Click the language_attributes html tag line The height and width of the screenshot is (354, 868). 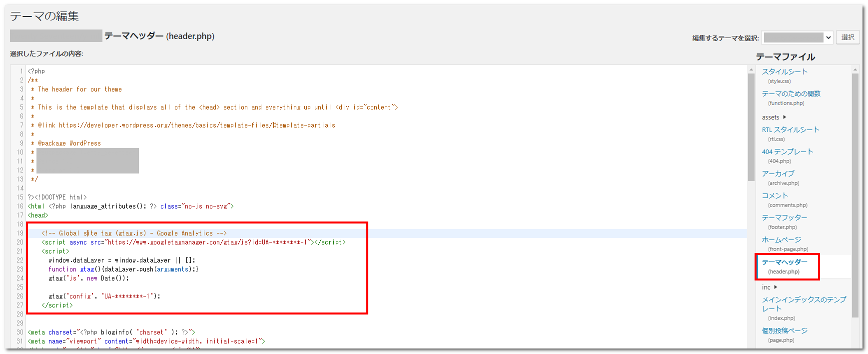tap(130, 206)
